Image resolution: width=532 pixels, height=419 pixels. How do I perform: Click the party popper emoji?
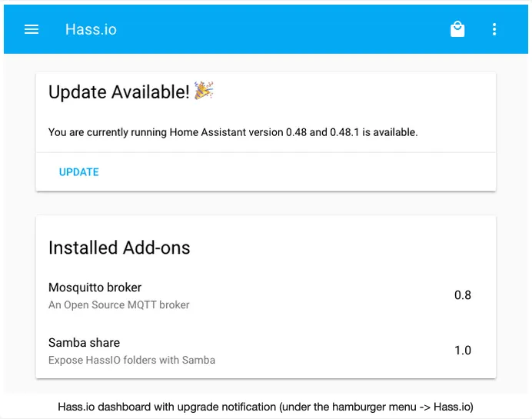[x=204, y=90]
